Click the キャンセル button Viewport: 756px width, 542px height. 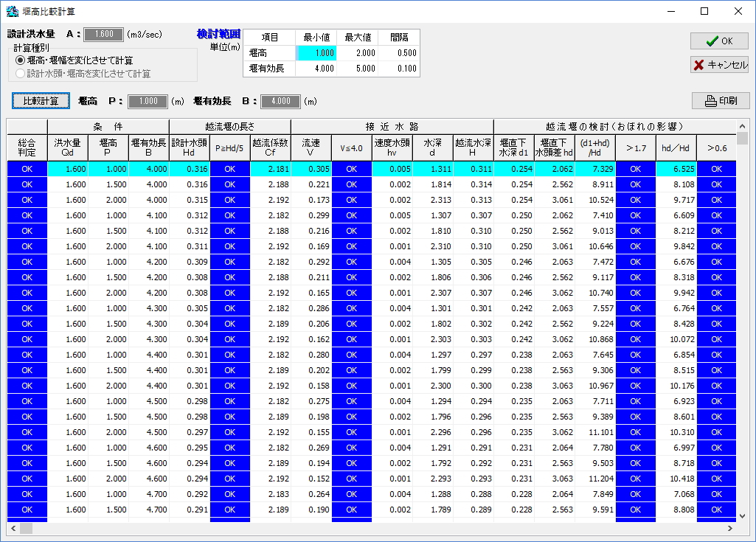click(719, 65)
